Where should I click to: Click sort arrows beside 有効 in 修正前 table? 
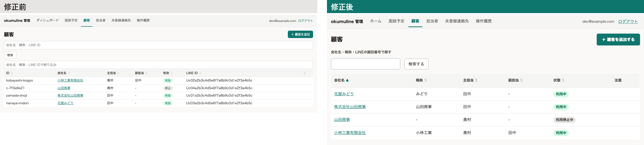pos(171,73)
